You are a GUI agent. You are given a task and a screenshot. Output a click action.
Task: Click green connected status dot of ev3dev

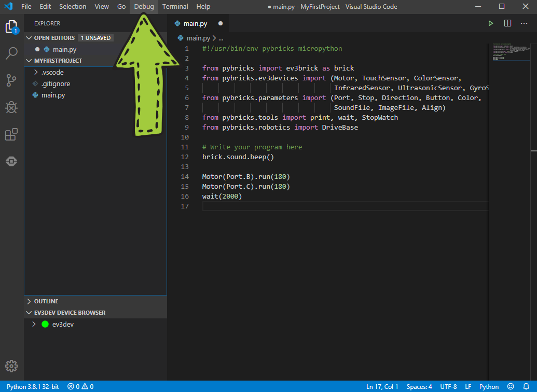[x=45, y=324]
